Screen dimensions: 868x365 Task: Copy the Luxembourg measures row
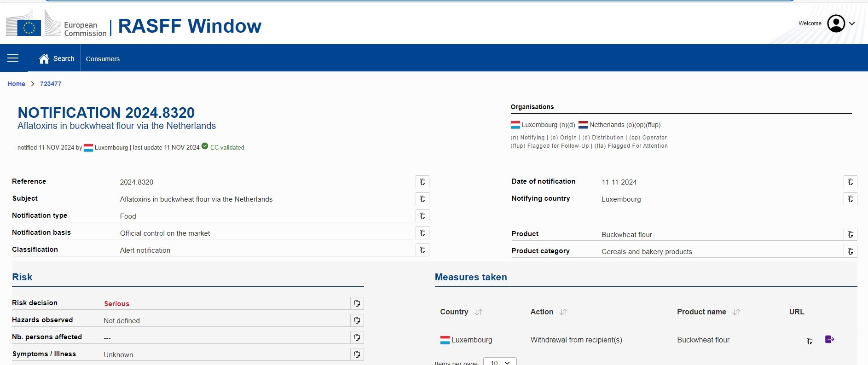click(809, 341)
